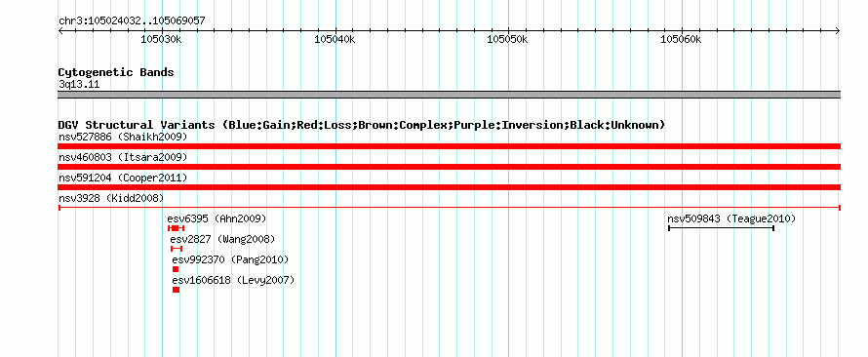Click the Cytogenetic Bands track title

click(116, 72)
